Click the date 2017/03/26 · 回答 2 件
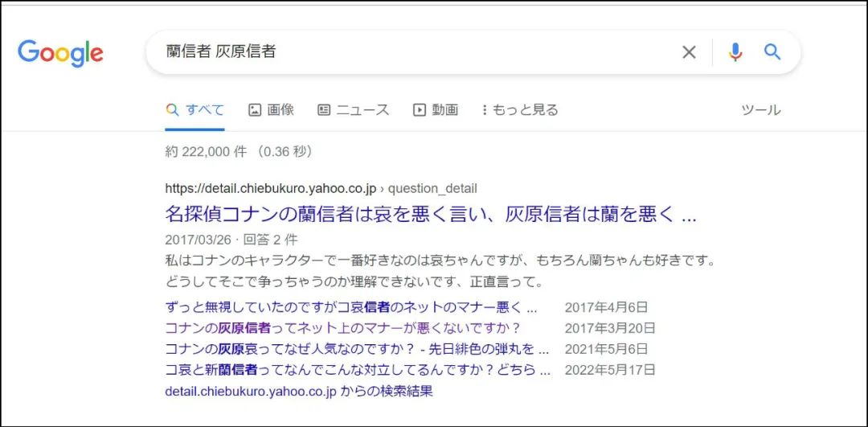Screen dimensions: 868x427 coord(231,240)
